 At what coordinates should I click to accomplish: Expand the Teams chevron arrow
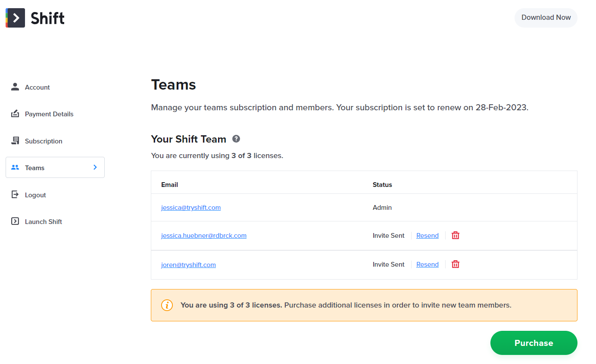[x=95, y=168]
